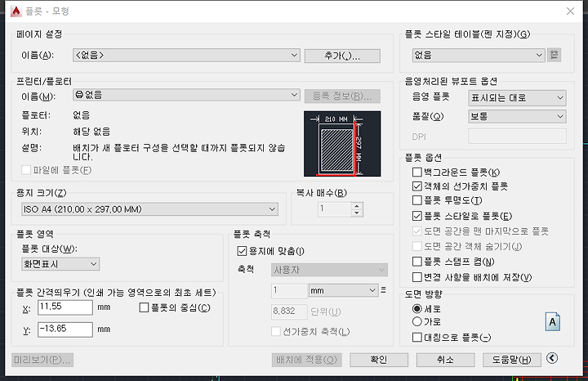Click the collapse dialog arrow icon
Image resolution: width=588 pixels, height=381 pixels.
(x=552, y=358)
